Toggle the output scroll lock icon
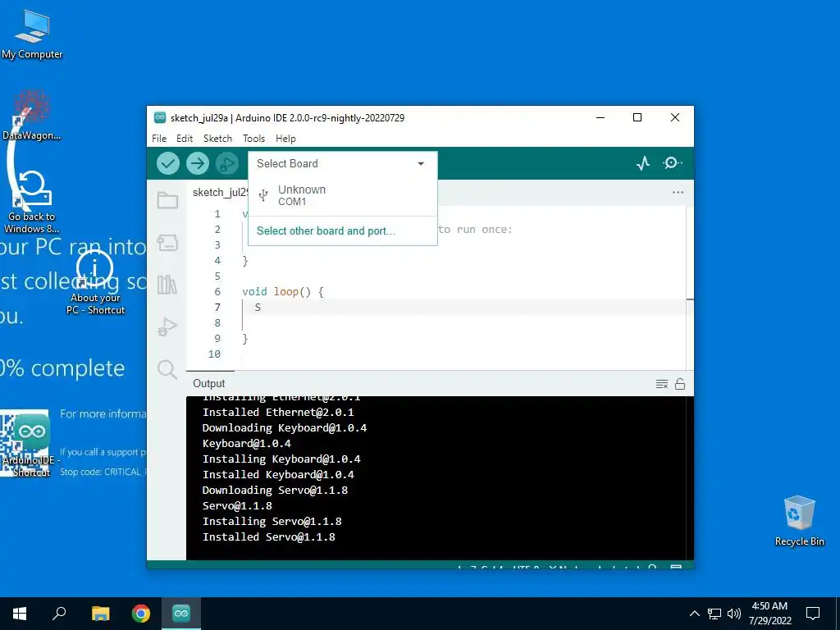Image resolution: width=840 pixels, height=630 pixels. [x=680, y=384]
